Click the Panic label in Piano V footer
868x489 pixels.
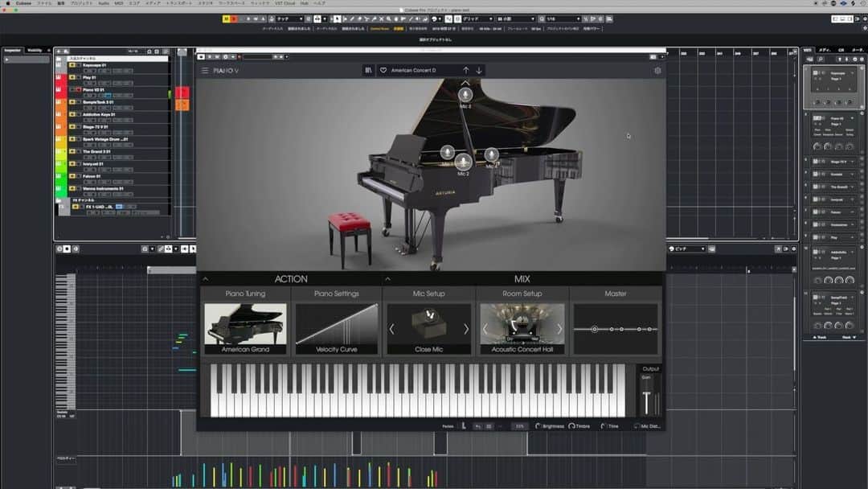click(448, 426)
